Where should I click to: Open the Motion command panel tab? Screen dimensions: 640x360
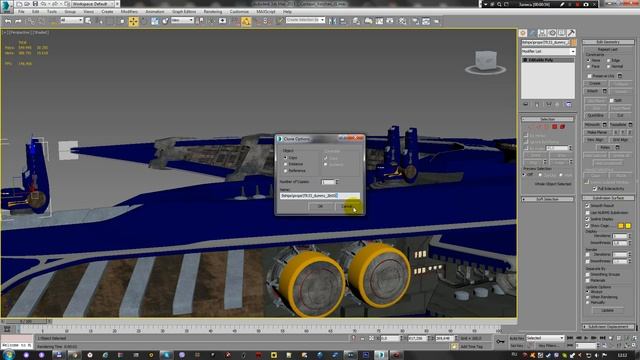[552, 33]
